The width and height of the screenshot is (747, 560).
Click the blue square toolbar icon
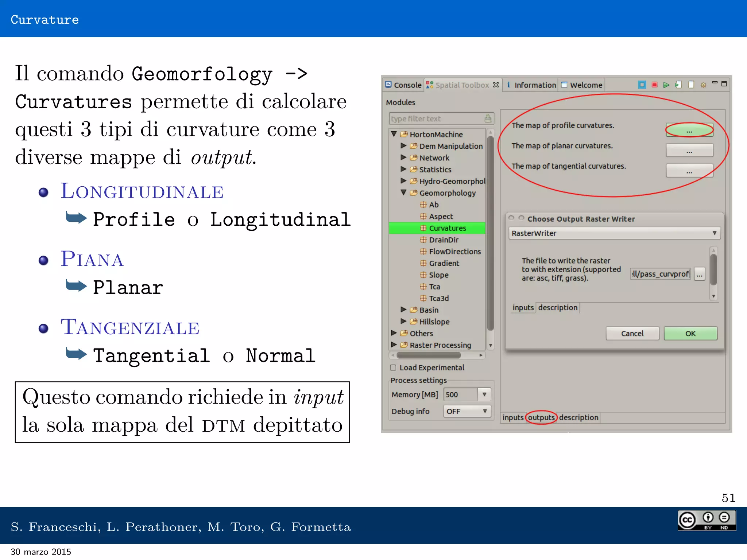[x=642, y=85]
